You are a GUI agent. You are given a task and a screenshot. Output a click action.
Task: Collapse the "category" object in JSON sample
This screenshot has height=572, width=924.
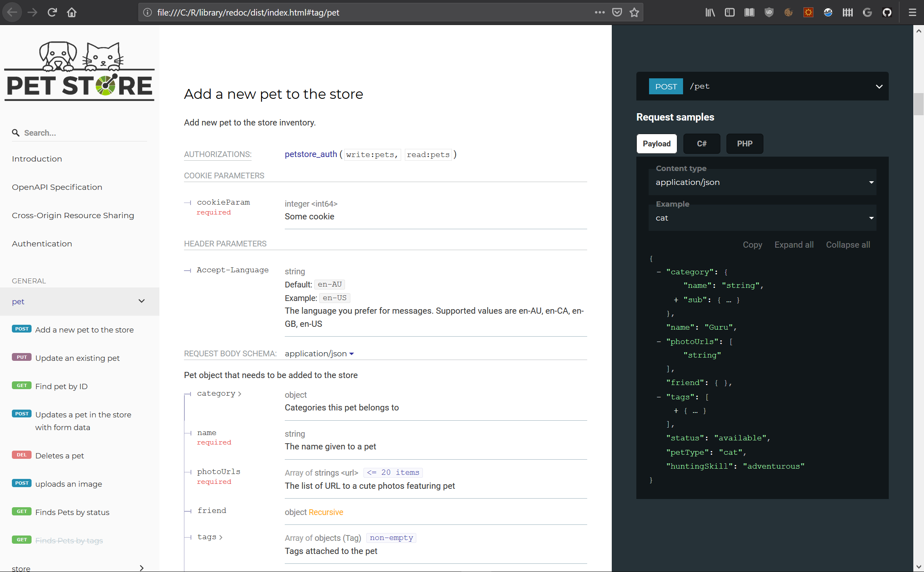(x=658, y=272)
